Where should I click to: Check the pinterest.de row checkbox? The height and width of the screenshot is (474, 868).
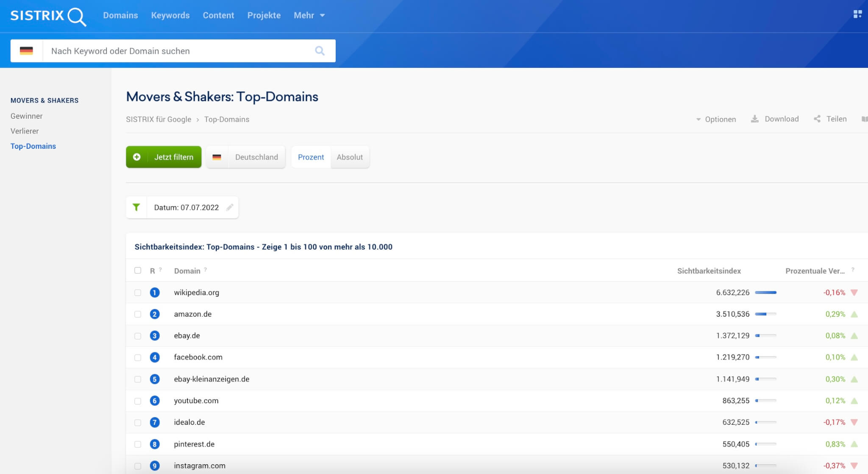[138, 444]
